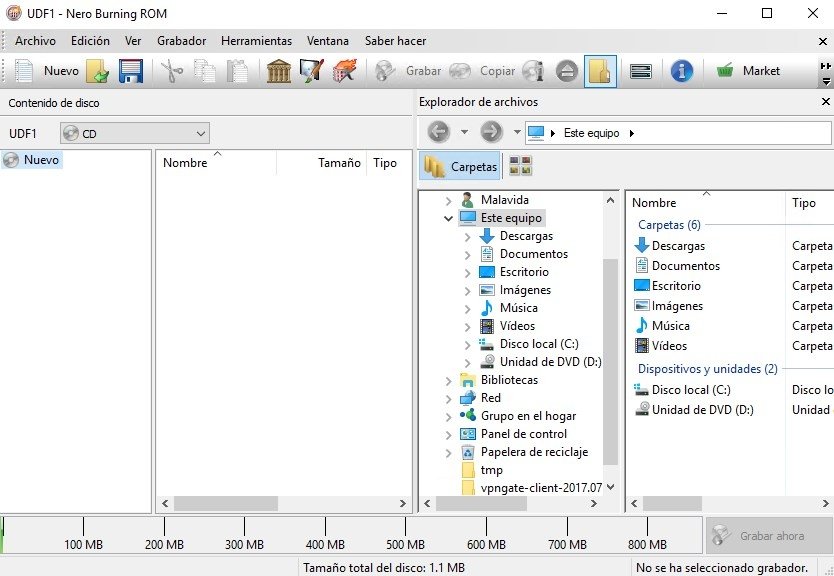
Task: Expand the Bibliotecas tree node
Action: pos(448,381)
